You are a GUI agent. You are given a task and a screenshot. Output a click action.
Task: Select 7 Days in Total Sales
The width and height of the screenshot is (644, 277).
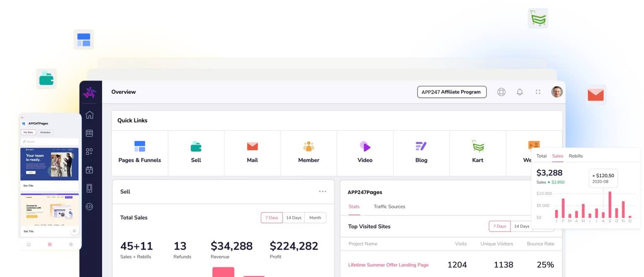pyautogui.click(x=271, y=218)
